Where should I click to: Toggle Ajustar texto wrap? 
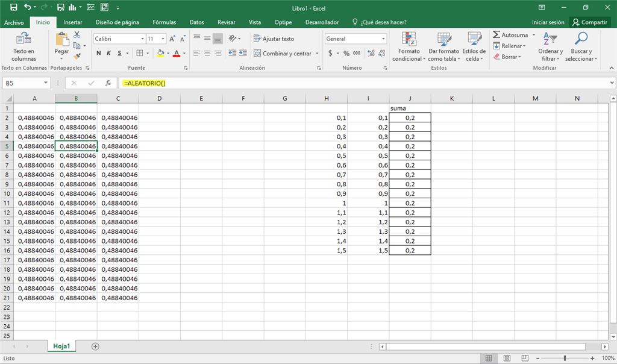[x=274, y=39]
